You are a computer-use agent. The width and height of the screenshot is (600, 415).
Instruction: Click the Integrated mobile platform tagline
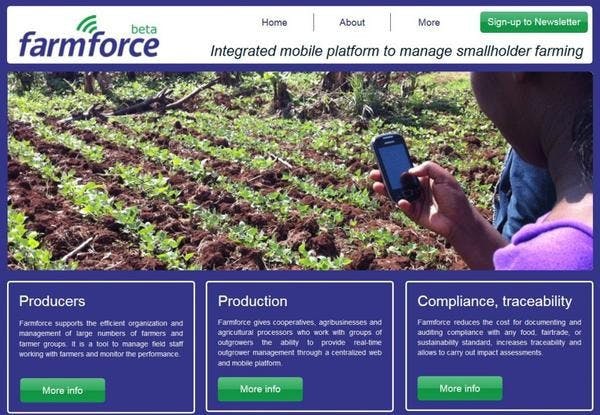coord(397,51)
